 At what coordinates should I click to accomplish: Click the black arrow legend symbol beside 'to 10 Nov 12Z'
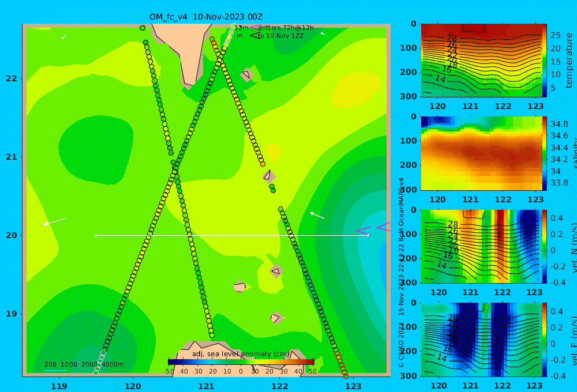point(255,36)
